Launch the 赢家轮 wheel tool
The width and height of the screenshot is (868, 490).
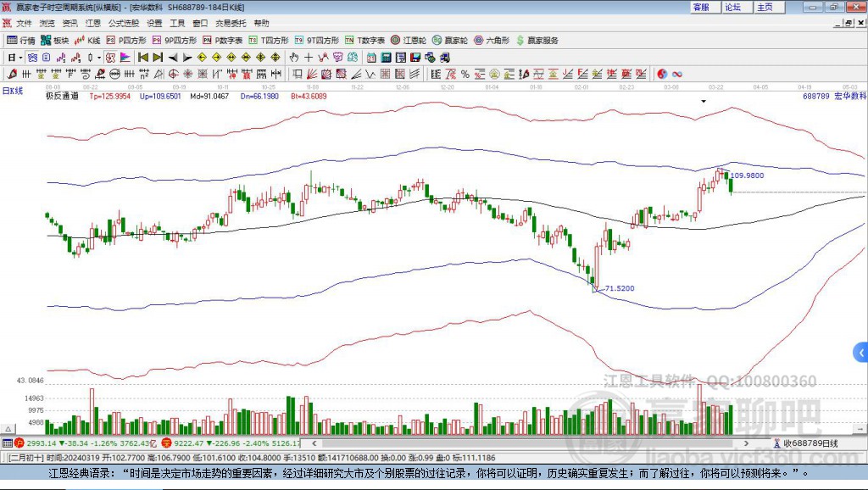pyautogui.click(x=449, y=41)
